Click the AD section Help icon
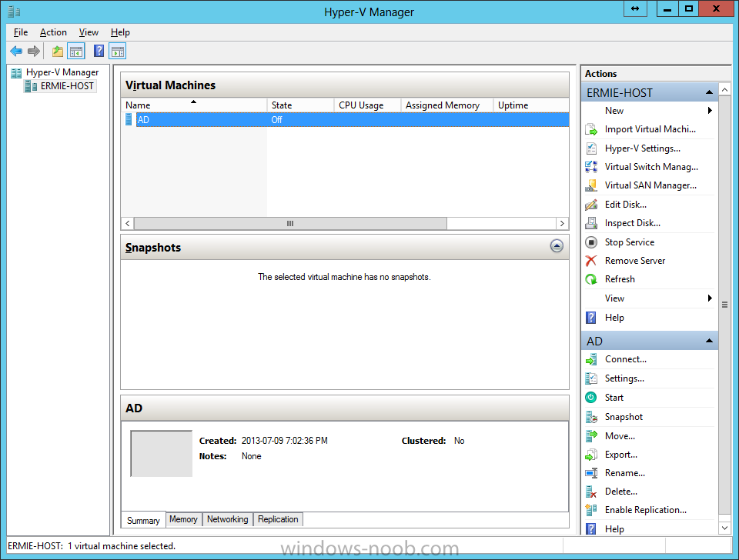The image size is (739, 560). tap(591, 529)
